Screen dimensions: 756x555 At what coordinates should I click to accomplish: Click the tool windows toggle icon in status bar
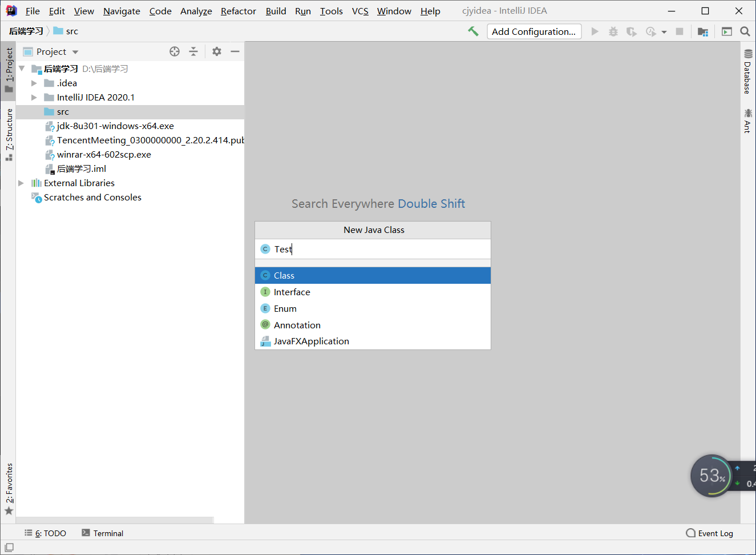9,548
